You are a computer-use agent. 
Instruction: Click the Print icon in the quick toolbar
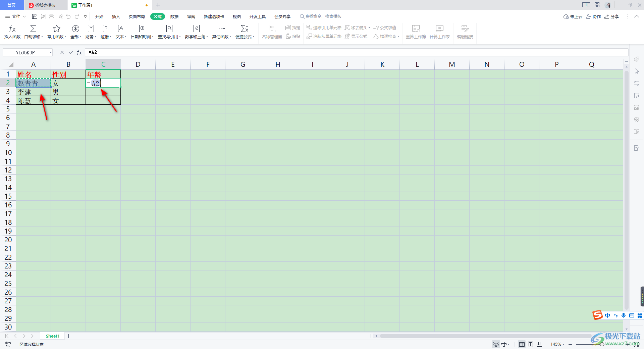[x=51, y=16]
